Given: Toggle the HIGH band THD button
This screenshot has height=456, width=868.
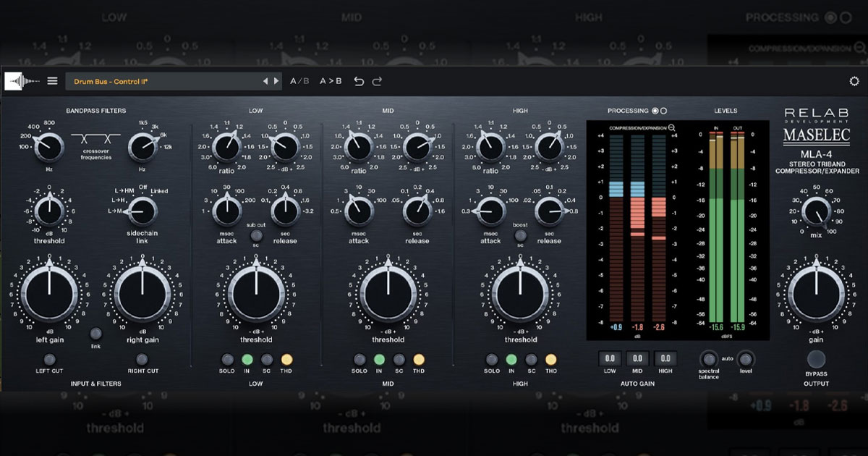Looking at the screenshot, I should (550, 359).
